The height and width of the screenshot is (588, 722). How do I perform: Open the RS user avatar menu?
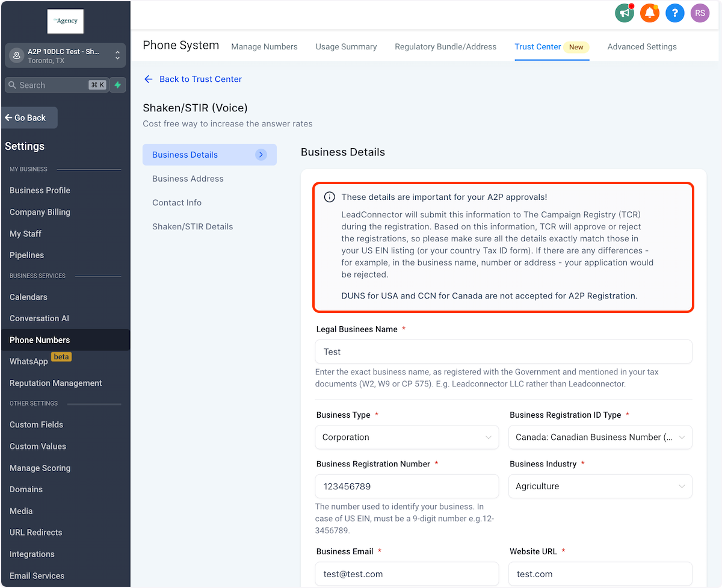(700, 13)
